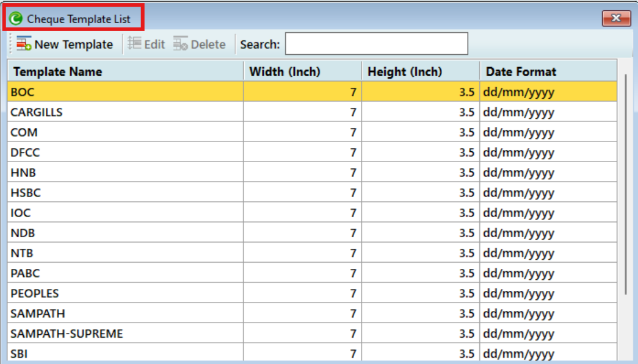
Task: Click dd/mm/yyyy date format in PABC row
Action: tap(518, 274)
